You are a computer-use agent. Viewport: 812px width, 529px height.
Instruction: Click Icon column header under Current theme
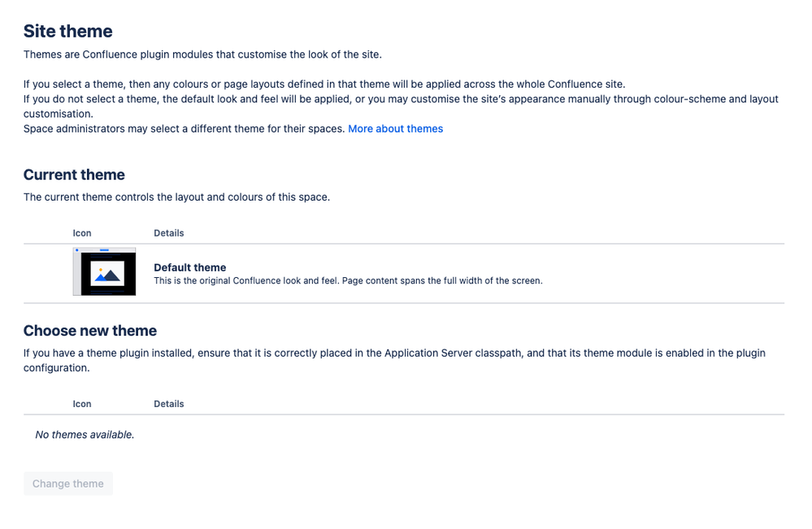click(82, 233)
